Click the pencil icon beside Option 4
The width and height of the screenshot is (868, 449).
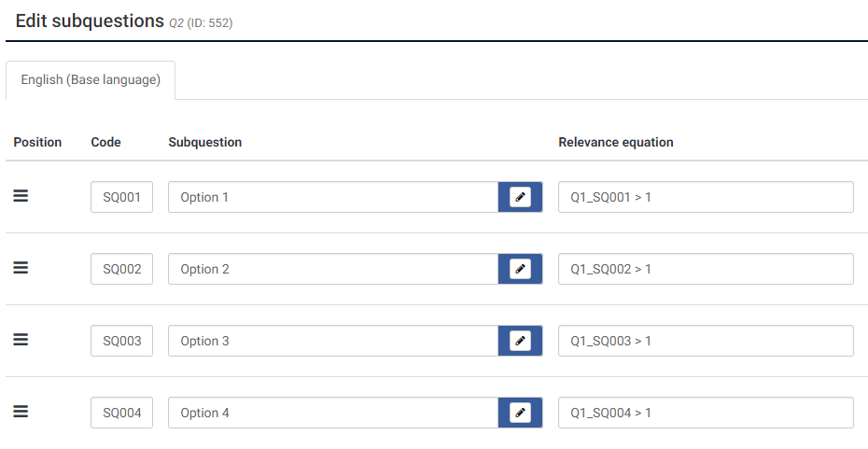(x=520, y=413)
